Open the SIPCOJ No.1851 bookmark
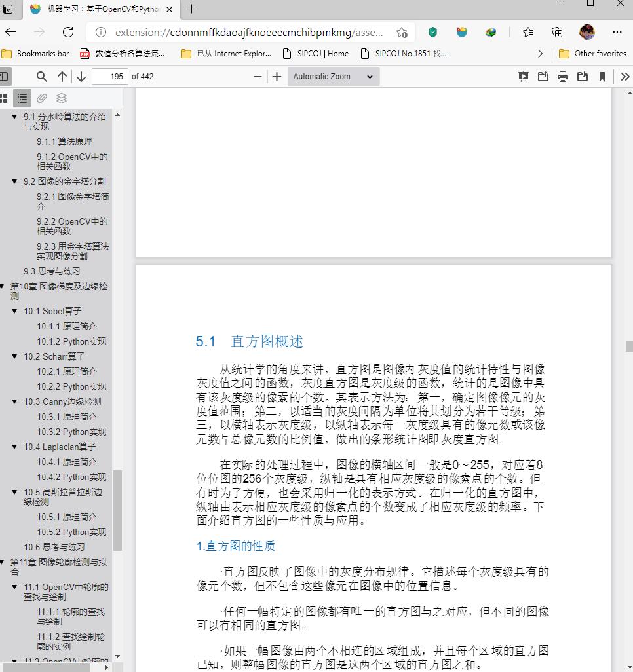 pos(404,54)
